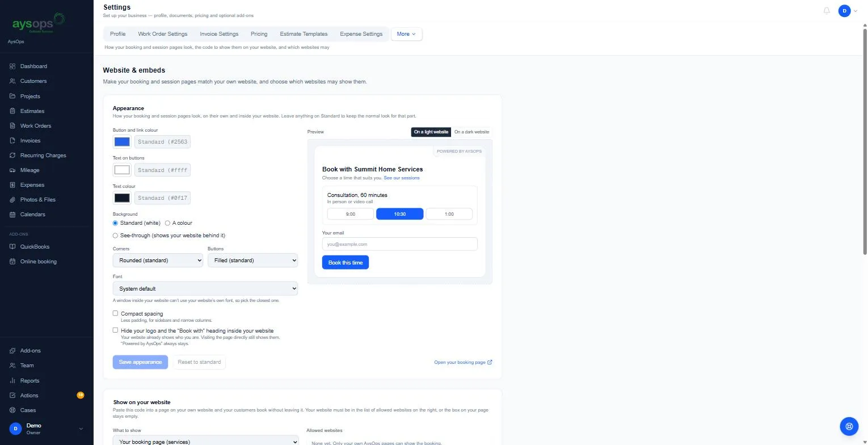Go to Work Orders icon
Image resolution: width=868 pixels, height=445 pixels.
[12, 126]
